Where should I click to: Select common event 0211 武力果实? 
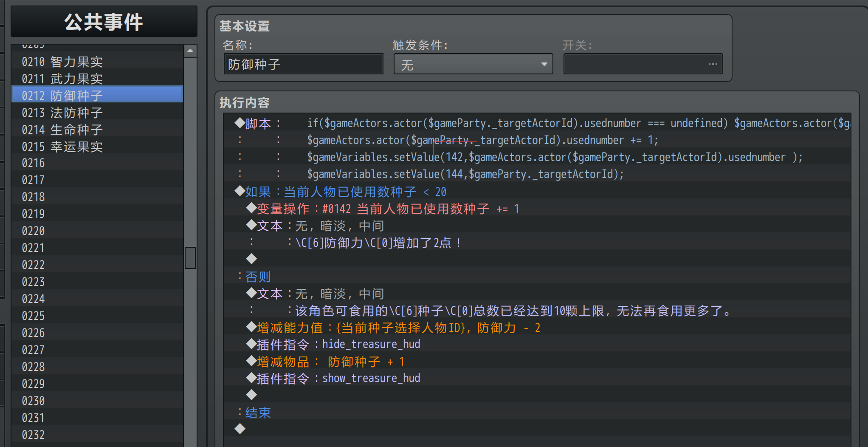[98, 79]
